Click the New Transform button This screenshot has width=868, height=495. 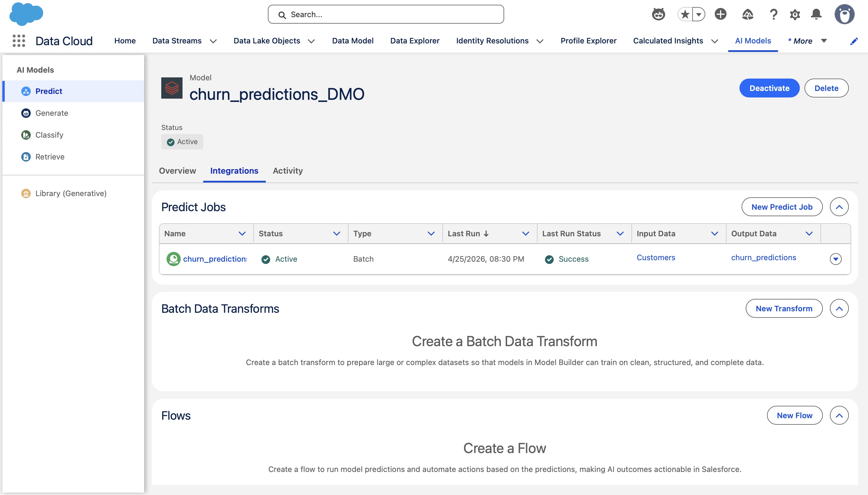click(784, 309)
